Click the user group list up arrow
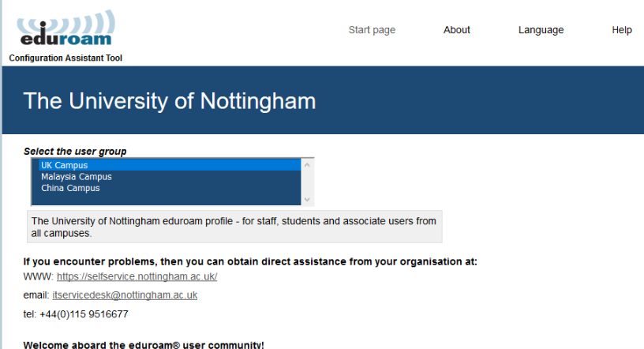The height and width of the screenshot is (349, 644). click(x=307, y=165)
